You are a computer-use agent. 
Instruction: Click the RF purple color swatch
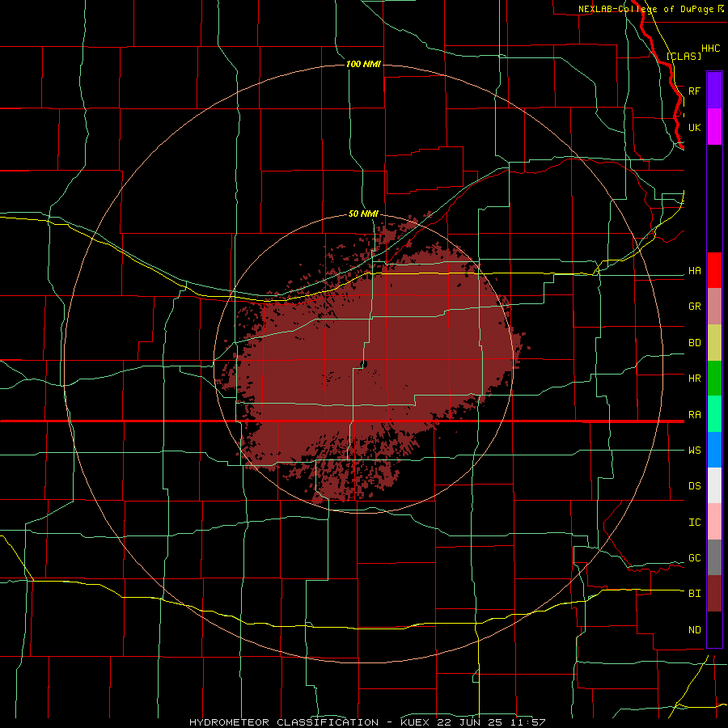714,91
